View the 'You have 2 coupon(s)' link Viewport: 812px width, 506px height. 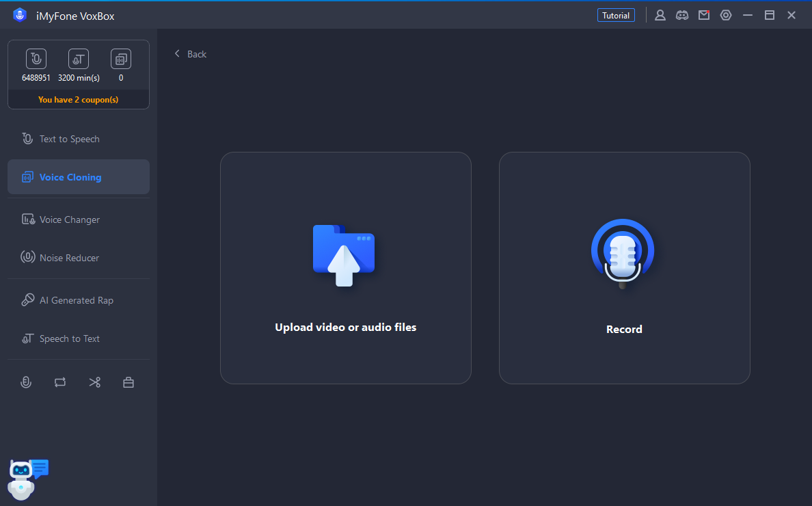click(x=78, y=99)
